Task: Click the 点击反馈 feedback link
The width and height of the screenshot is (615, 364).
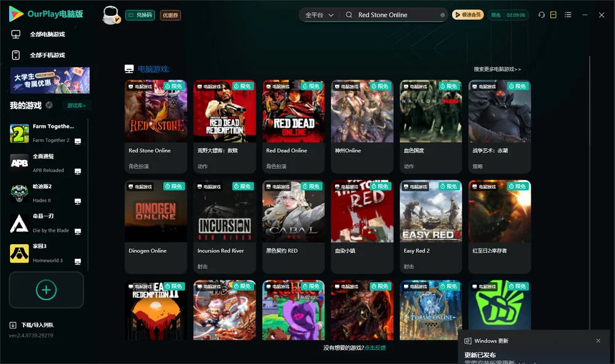Action: pos(375,348)
